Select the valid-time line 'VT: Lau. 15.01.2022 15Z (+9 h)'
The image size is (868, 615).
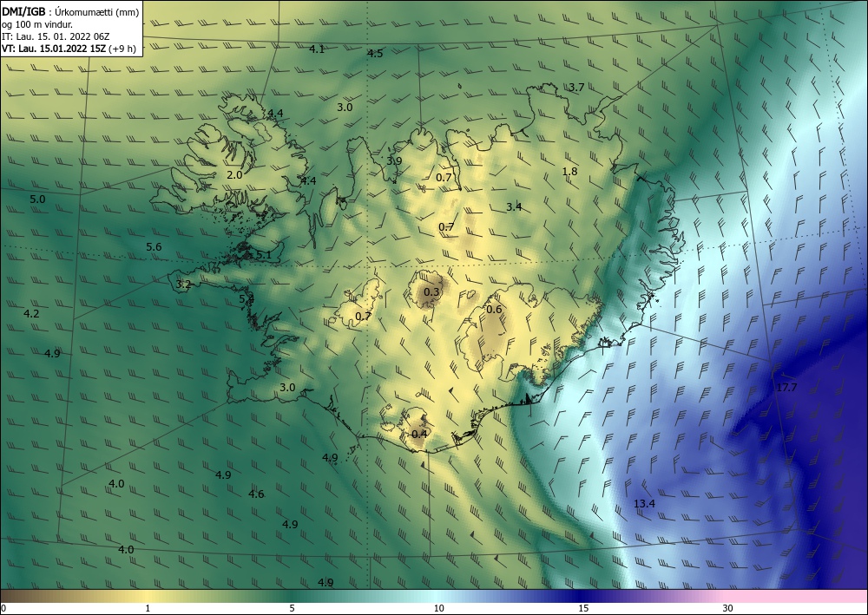(x=69, y=48)
